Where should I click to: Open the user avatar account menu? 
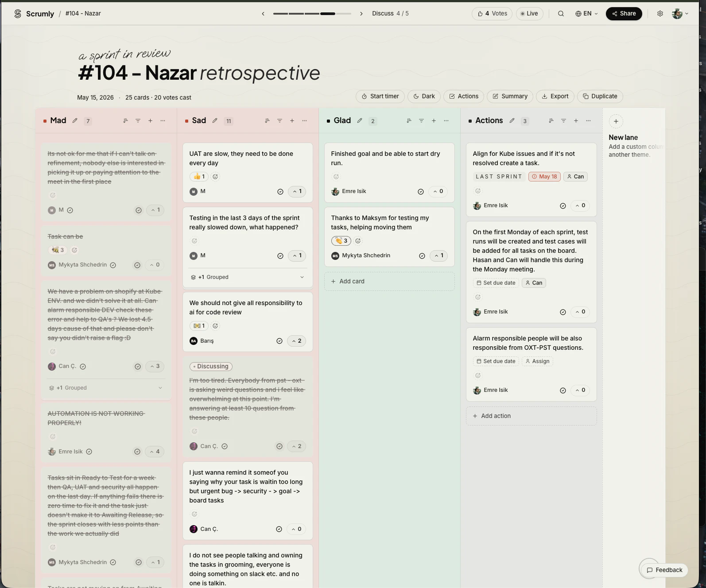pyautogui.click(x=680, y=14)
